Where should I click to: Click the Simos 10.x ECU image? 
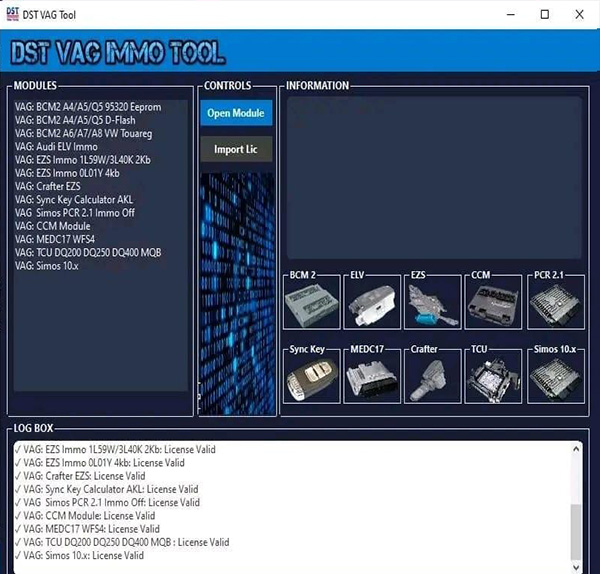(x=556, y=379)
